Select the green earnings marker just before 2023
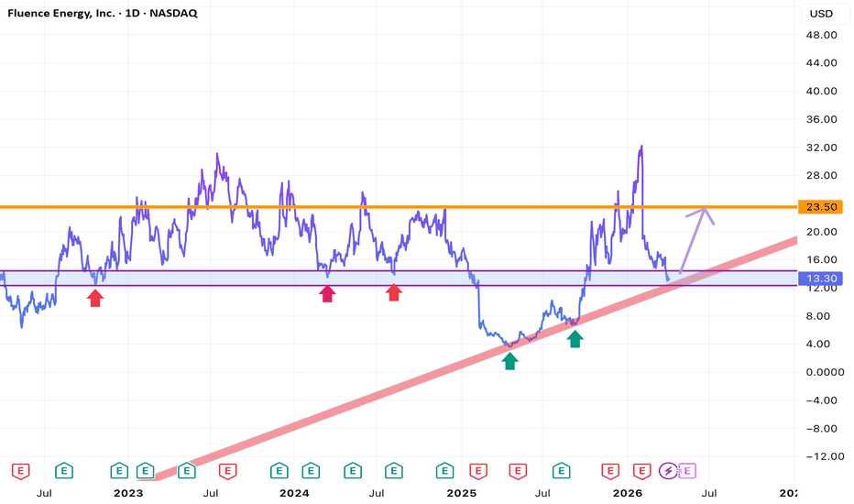854x504 pixels. click(119, 471)
